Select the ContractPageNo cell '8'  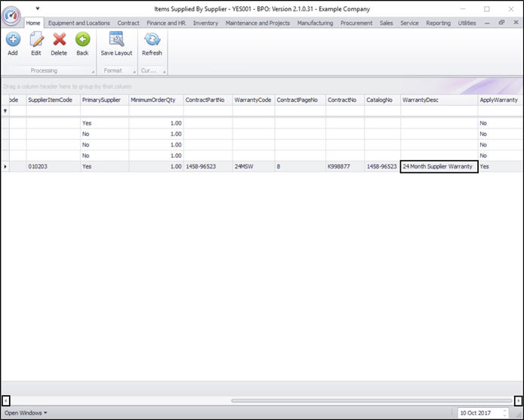coord(300,166)
